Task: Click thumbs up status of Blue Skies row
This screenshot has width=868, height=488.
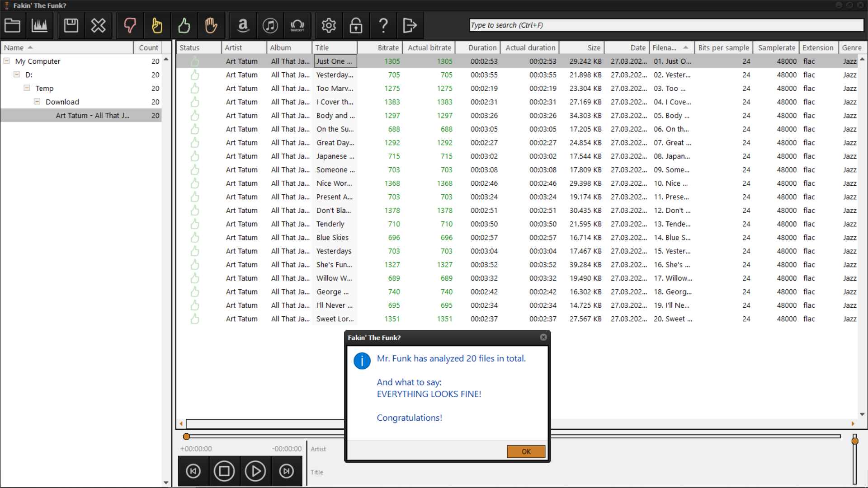Action: [x=195, y=237]
